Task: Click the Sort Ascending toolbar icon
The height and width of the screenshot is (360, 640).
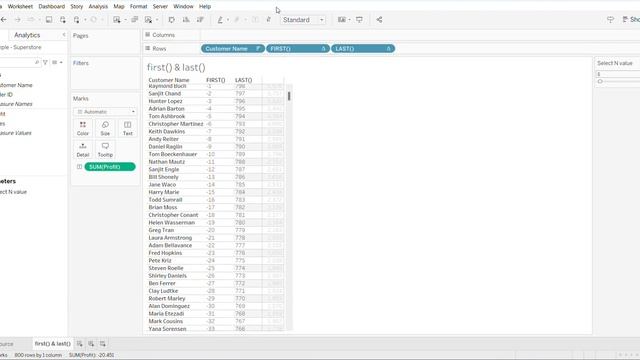Action: pos(186,20)
